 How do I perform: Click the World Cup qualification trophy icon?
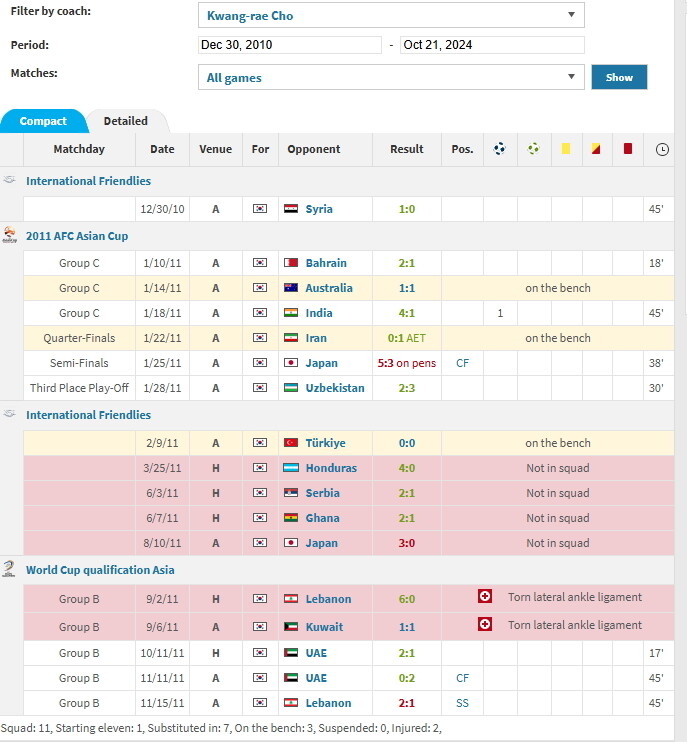[10, 570]
